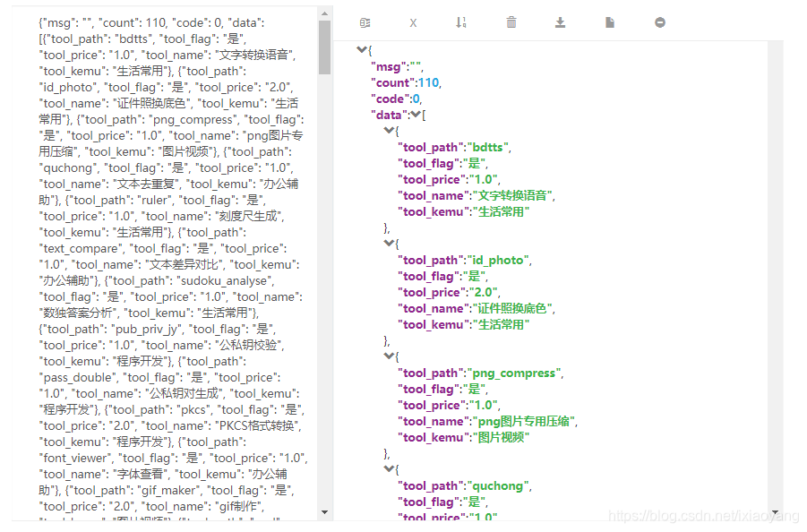Click the "msg" key in tree
Screen dimensions: 807x532
pyautogui.click(x=389, y=67)
